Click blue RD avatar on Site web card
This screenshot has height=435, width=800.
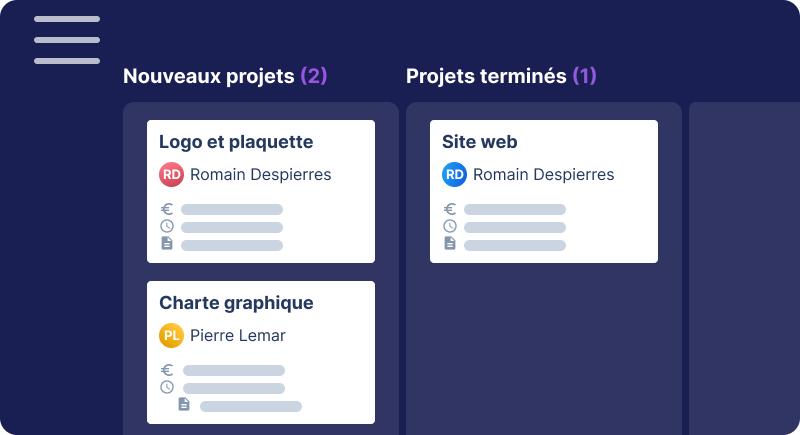pos(455,175)
